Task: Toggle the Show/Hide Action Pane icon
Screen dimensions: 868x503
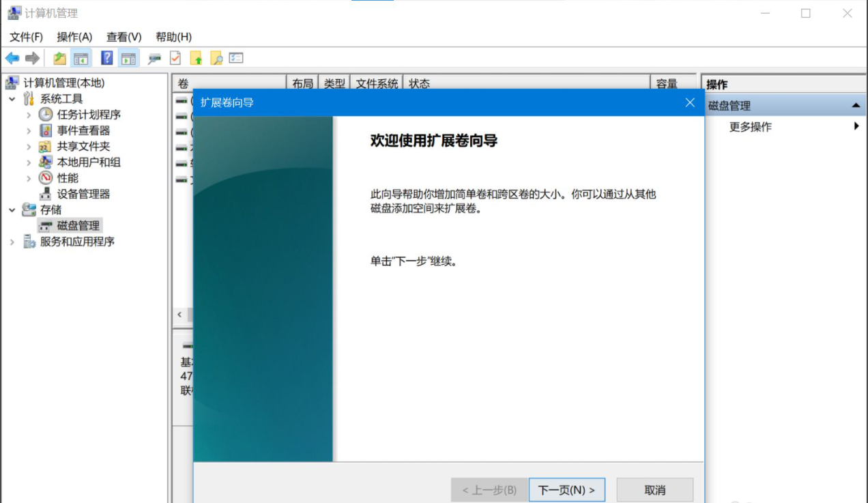Action: pyautogui.click(x=128, y=59)
